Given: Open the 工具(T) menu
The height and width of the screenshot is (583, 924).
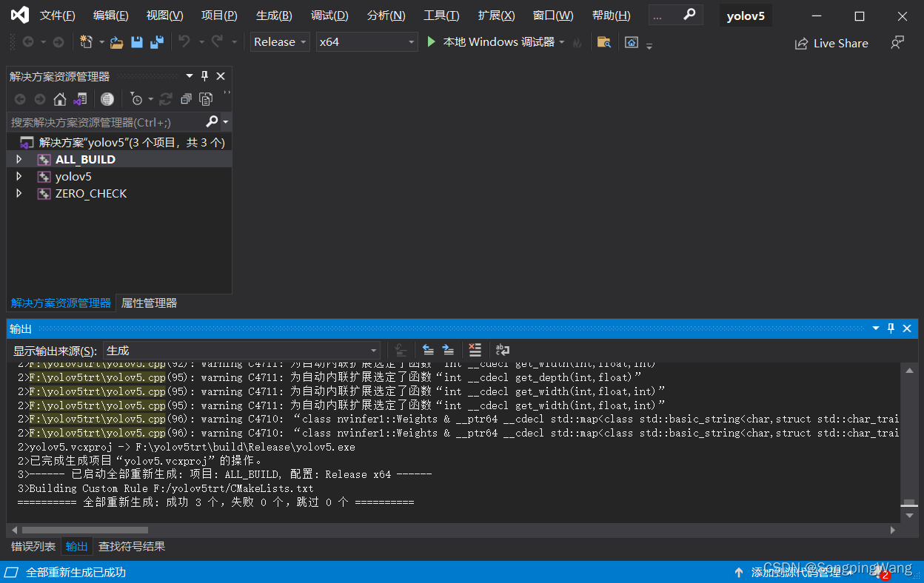Looking at the screenshot, I should 441,16.
